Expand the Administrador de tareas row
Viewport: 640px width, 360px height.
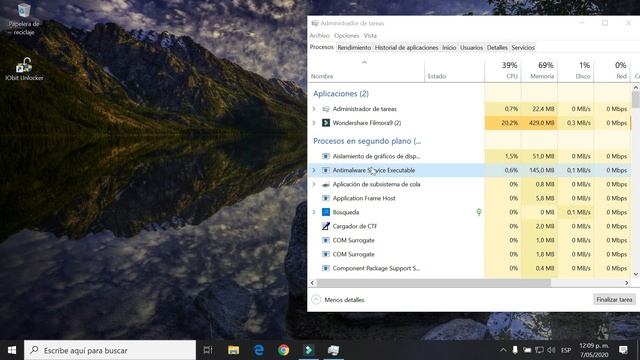(314, 109)
